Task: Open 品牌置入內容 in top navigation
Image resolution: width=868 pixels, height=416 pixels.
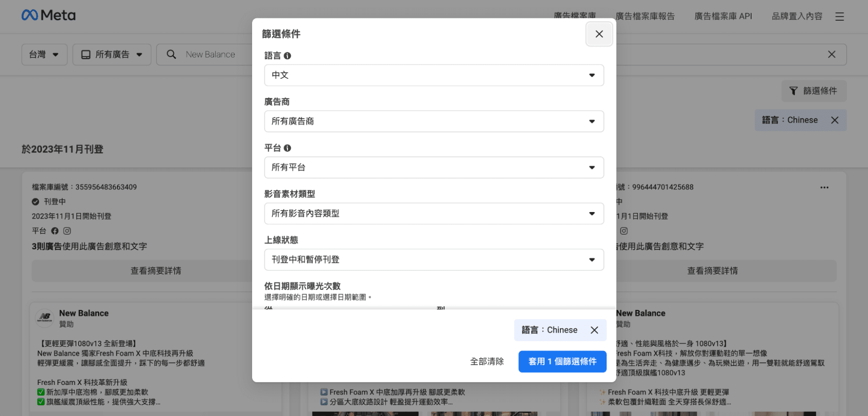Action: [797, 16]
